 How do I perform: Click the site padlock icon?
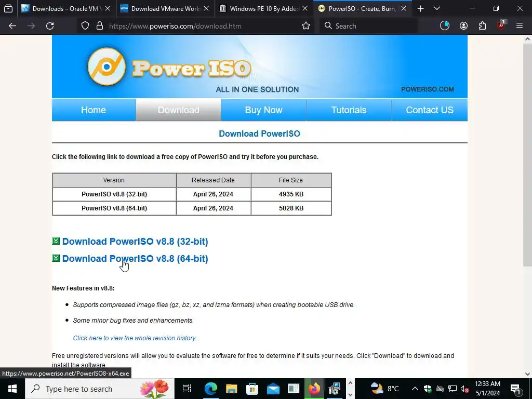(99, 26)
